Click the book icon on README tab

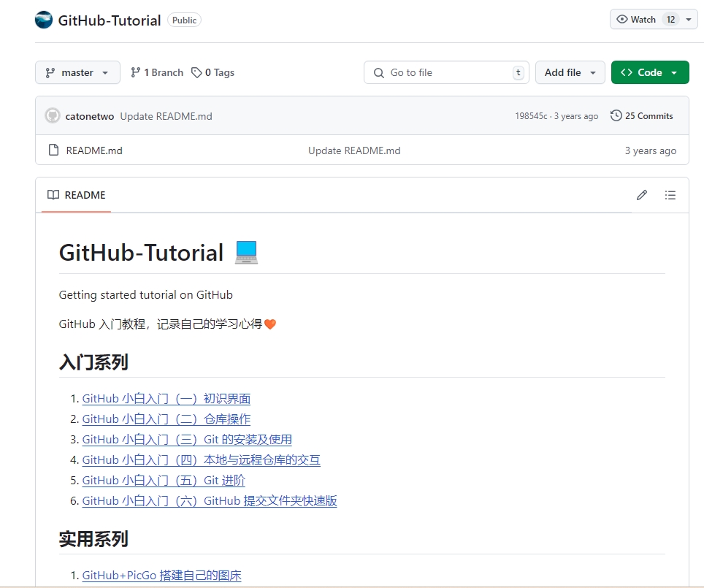click(53, 194)
